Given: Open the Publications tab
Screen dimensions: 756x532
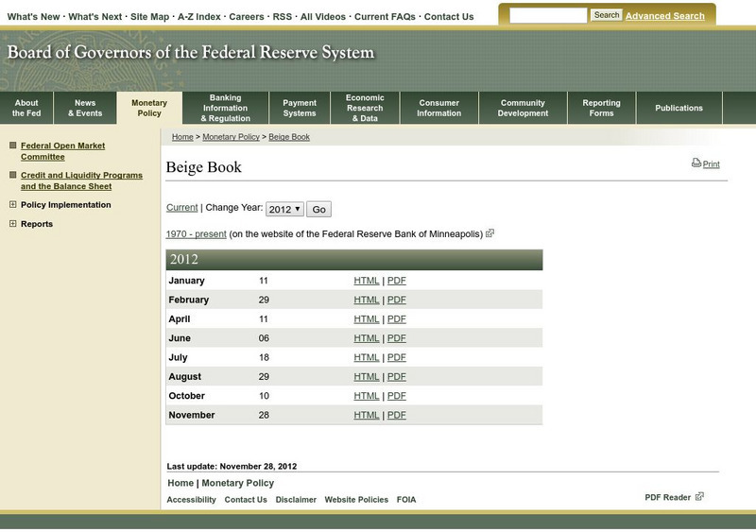Looking at the screenshot, I should 679,108.
